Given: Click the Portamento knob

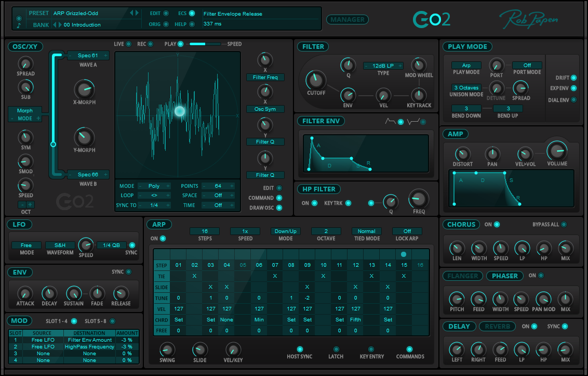Looking at the screenshot, I should (496, 66).
